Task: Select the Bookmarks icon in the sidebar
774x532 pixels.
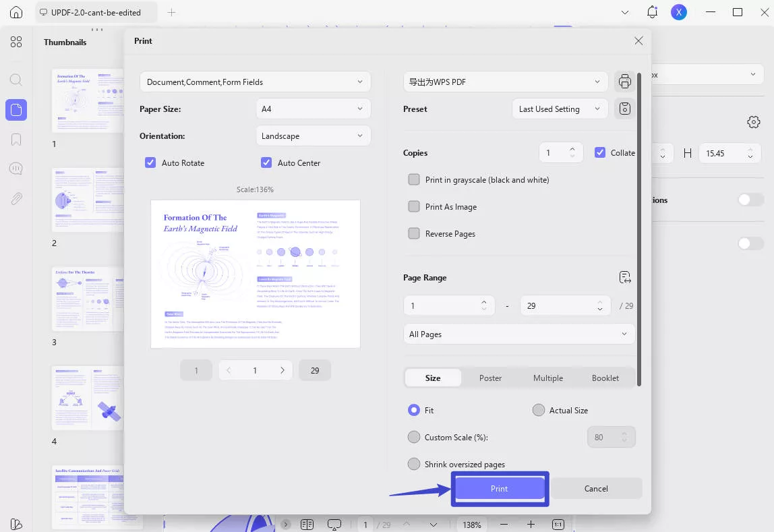Action: coord(16,140)
